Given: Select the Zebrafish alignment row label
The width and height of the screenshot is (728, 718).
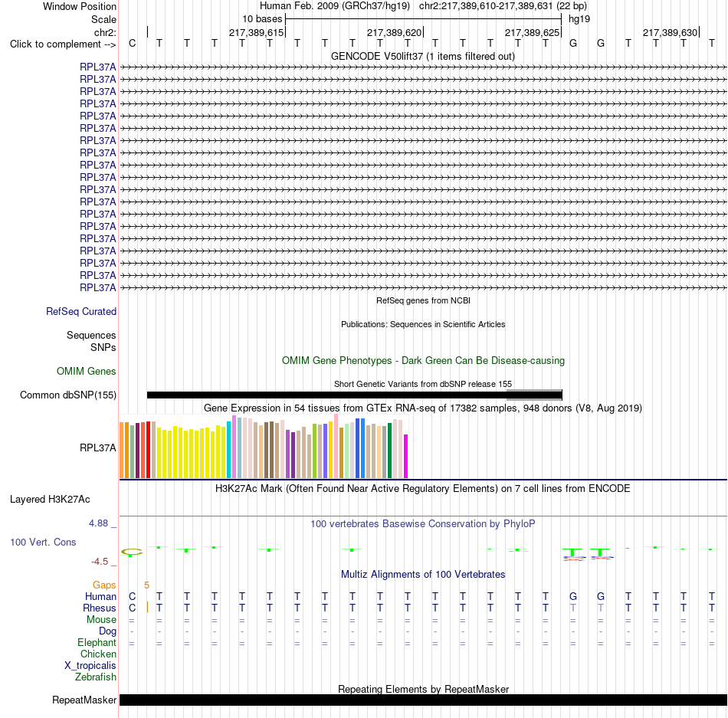Looking at the screenshot, I should pos(96,677).
